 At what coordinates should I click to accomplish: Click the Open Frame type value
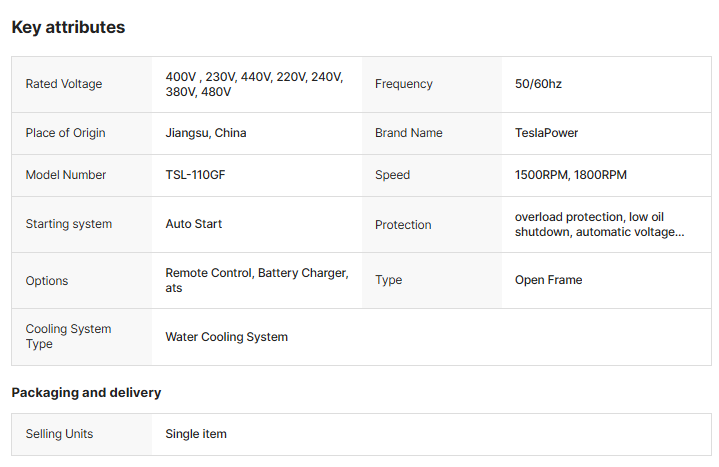click(548, 280)
